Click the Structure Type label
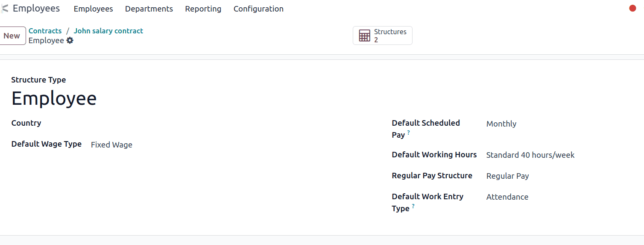 [x=38, y=80]
